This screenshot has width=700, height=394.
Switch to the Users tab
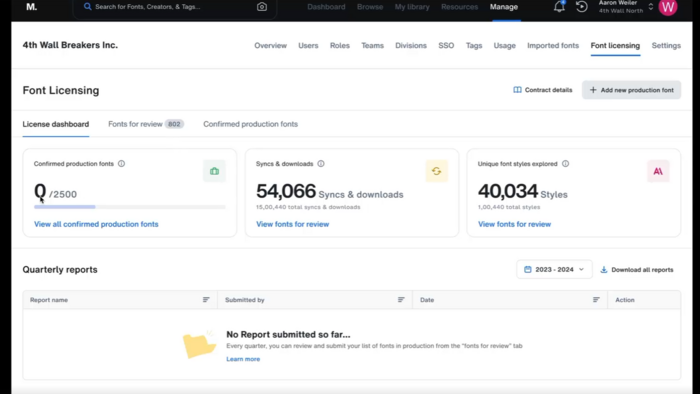308,46
